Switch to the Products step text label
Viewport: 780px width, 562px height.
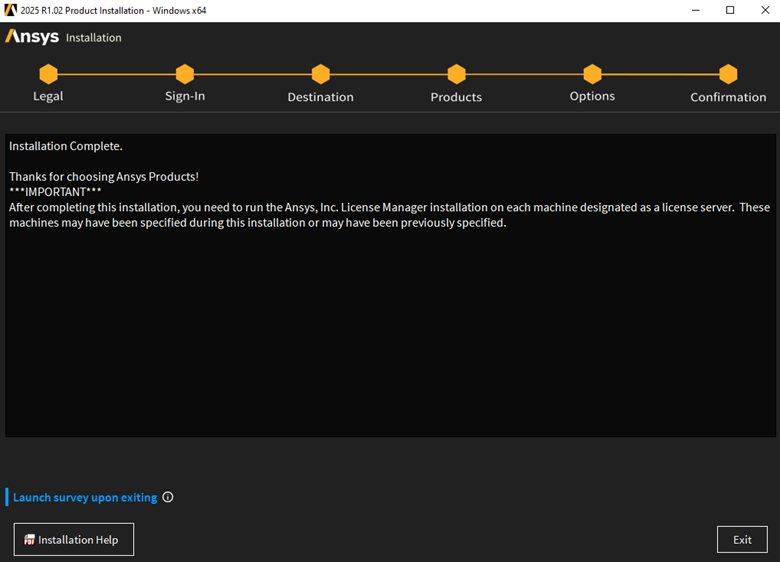point(456,97)
